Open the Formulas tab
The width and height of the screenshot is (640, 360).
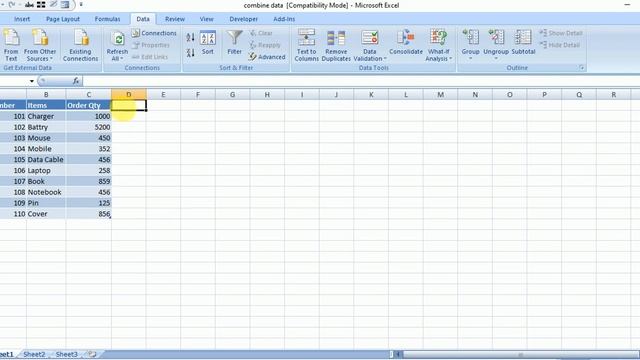click(107, 19)
